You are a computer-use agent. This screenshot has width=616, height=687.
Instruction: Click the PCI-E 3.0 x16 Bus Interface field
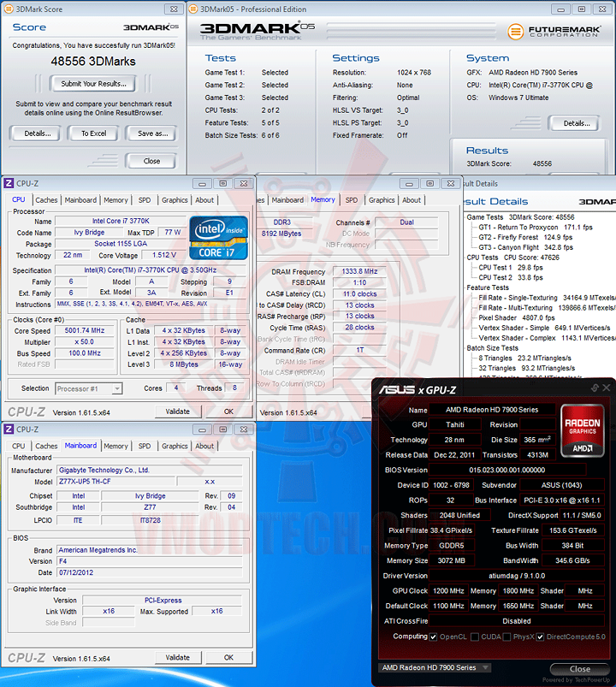562,500
